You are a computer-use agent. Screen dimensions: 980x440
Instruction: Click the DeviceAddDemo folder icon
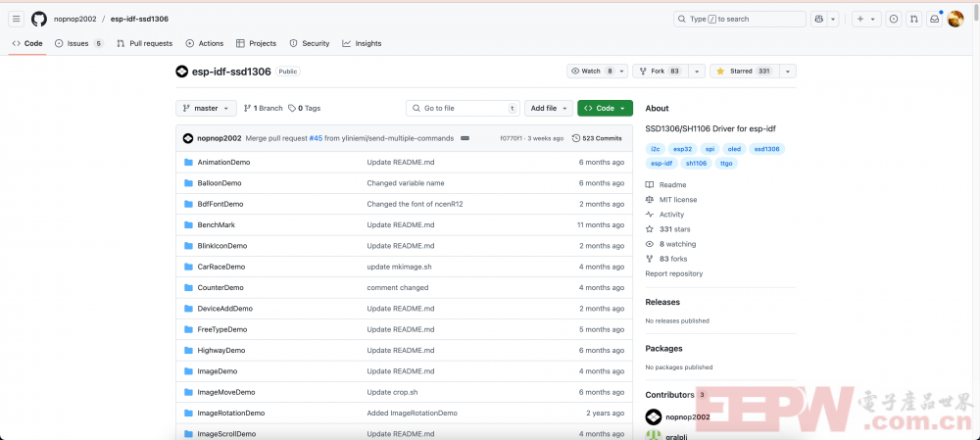(188, 309)
